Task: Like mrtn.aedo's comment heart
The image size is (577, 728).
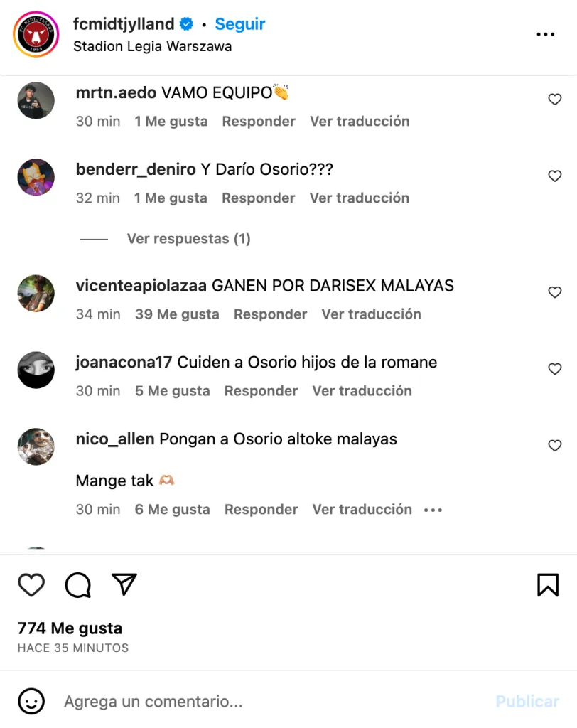Action: click(x=555, y=100)
